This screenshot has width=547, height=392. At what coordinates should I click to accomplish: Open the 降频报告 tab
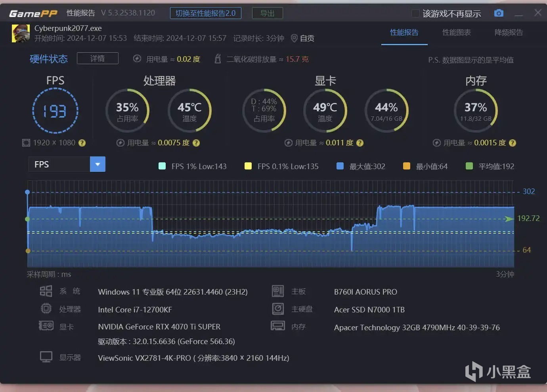tap(509, 32)
